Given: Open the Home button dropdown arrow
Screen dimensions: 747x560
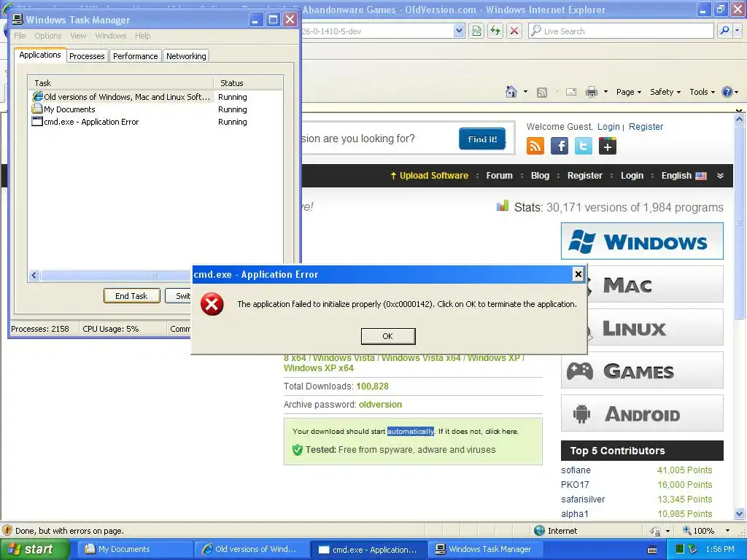Looking at the screenshot, I should click(x=525, y=92).
